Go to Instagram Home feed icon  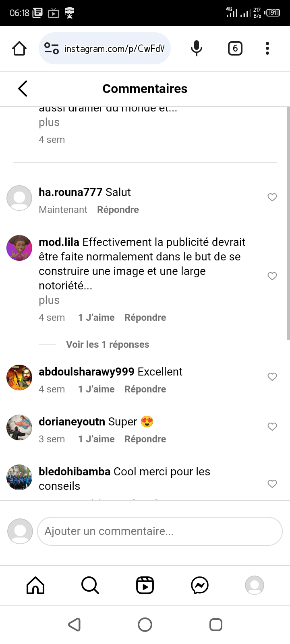[35, 585]
